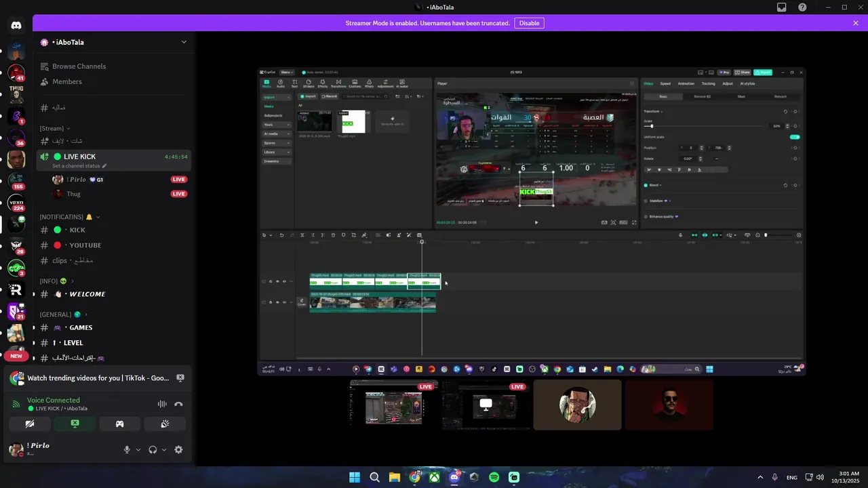Select the first LIVE stream thumbnail
This screenshot has height=488, width=868.
[393, 405]
